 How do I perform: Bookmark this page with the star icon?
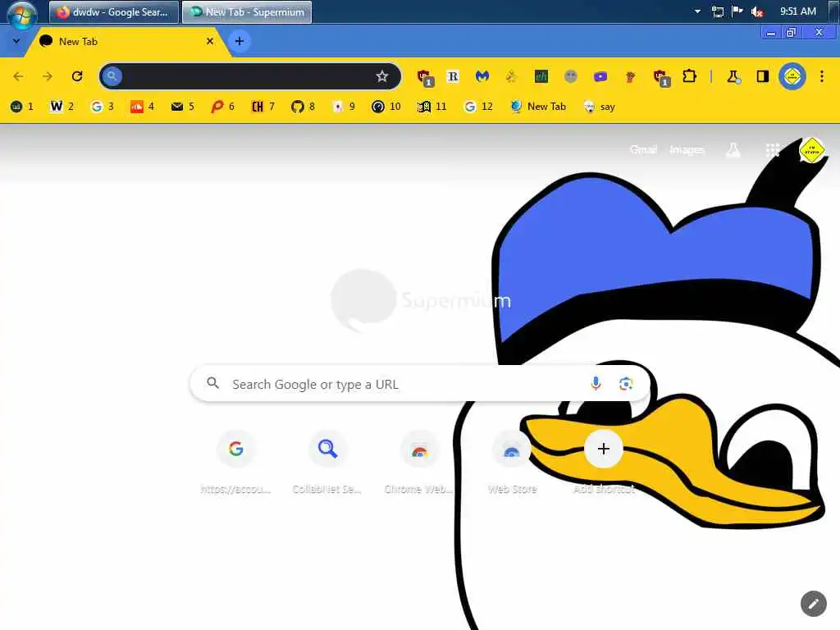tap(382, 76)
